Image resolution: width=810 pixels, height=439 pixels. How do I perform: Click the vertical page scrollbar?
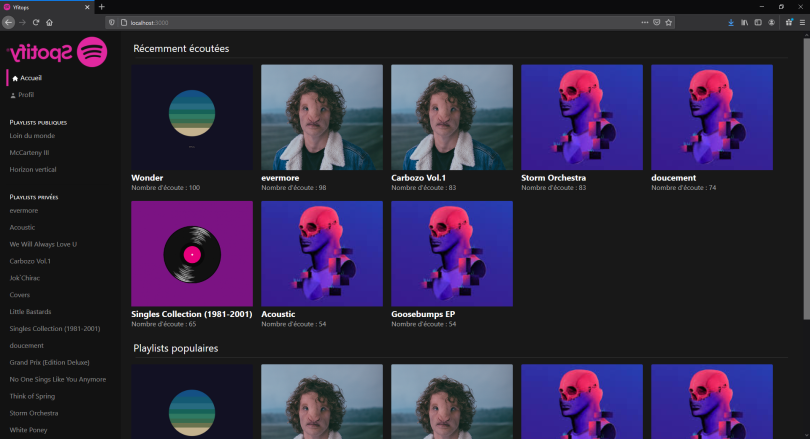[806, 178]
